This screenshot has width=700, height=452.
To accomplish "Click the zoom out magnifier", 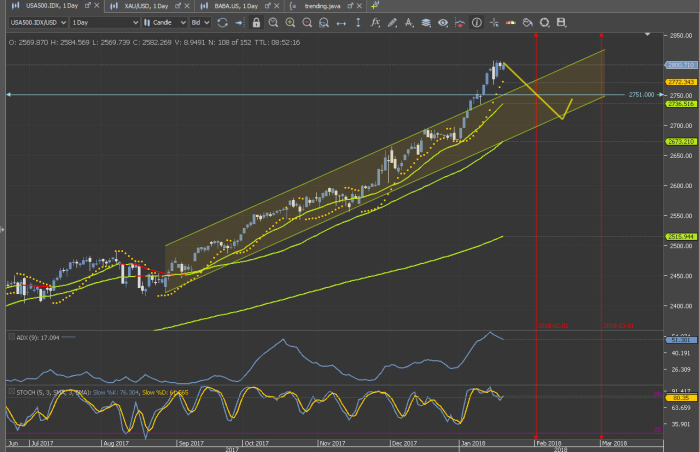I will (x=307, y=22).
